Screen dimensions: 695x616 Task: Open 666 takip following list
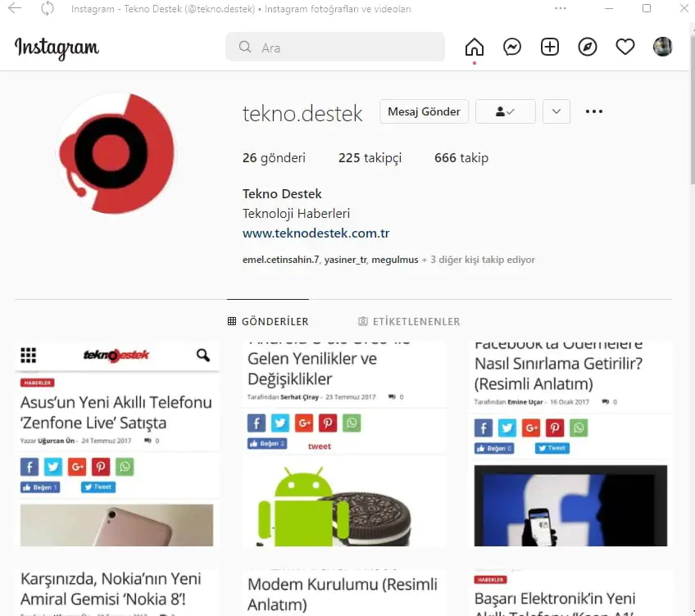[x=461, y=158]
